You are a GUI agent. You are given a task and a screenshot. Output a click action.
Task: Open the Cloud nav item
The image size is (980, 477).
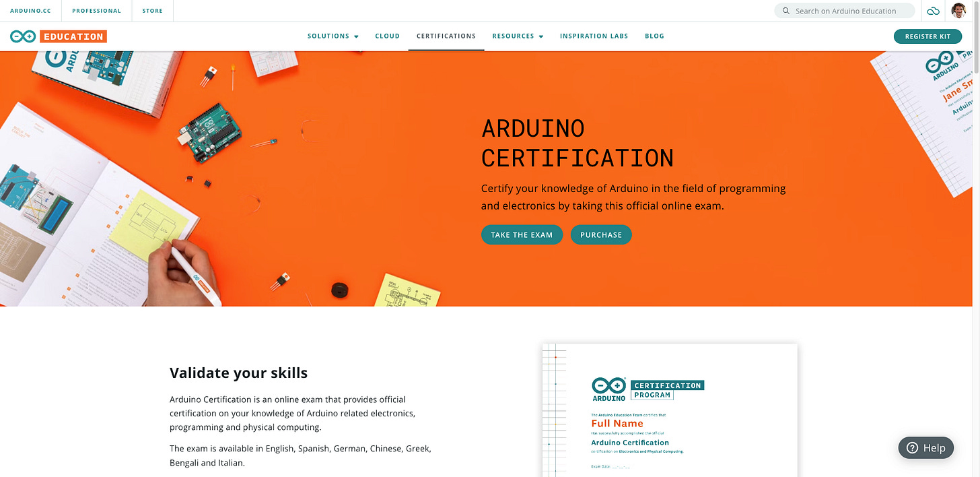[387, 36]
